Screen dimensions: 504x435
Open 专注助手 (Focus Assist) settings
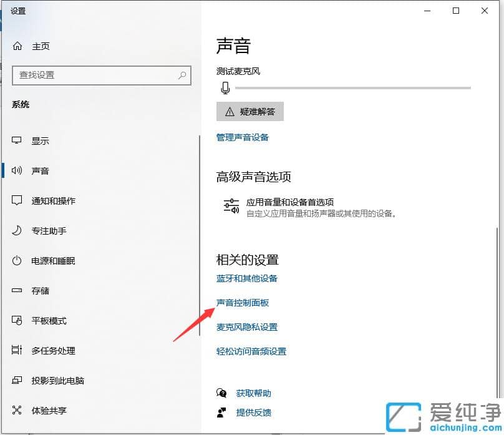(41, 230)
